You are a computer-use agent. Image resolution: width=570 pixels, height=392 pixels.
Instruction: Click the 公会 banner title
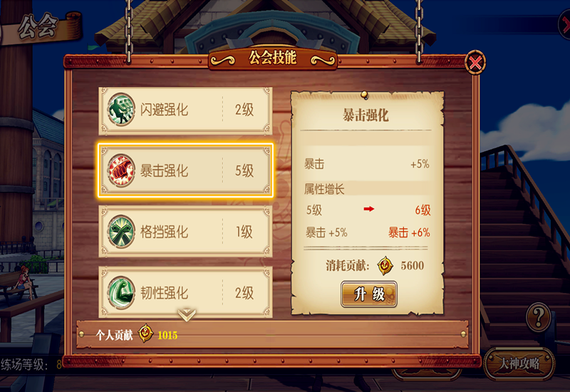coord(38,26)
